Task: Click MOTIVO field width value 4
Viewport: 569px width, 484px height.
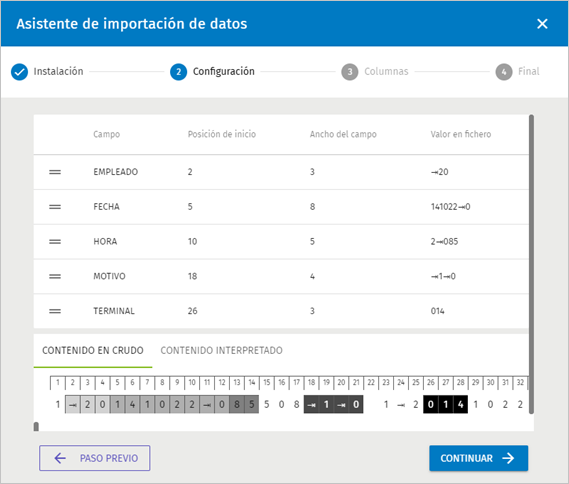Action: pos(312,276)
